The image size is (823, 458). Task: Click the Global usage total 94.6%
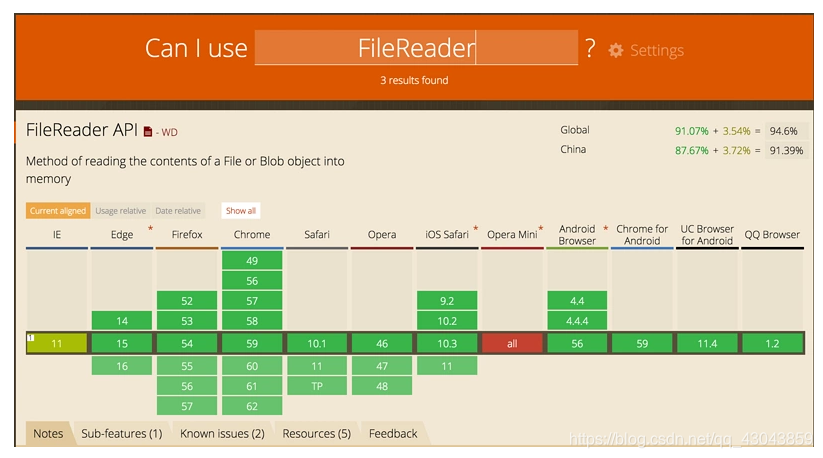(x=784, y=131)
